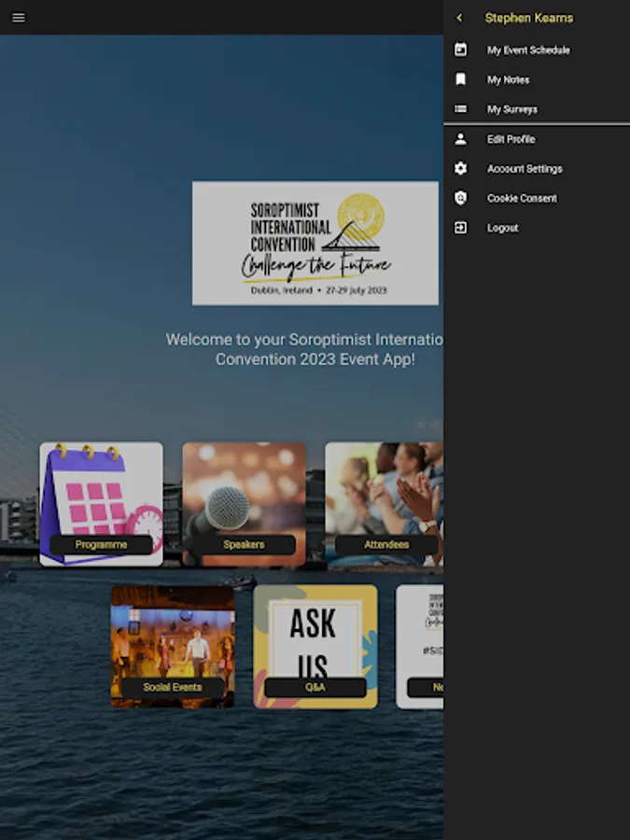Open the Speakers microphone tile

point(244,504)
